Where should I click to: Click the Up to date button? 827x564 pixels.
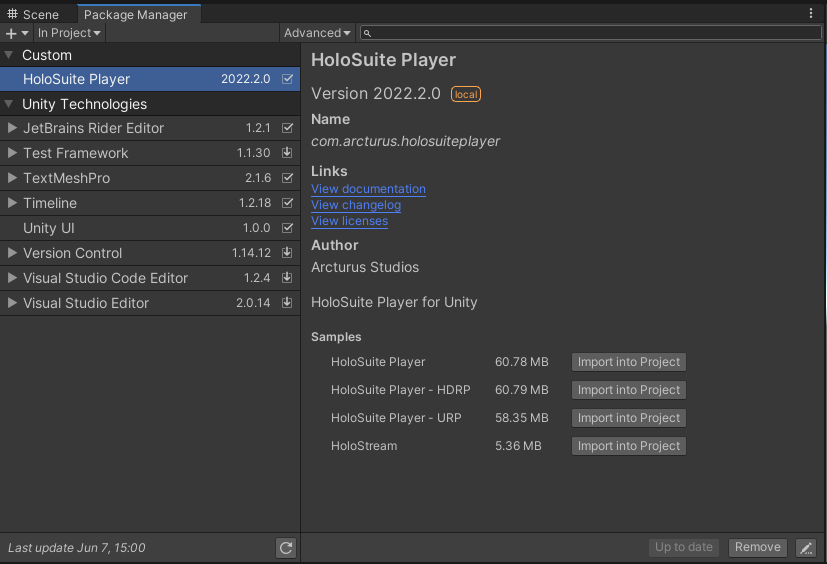click(x=684, y=547)
